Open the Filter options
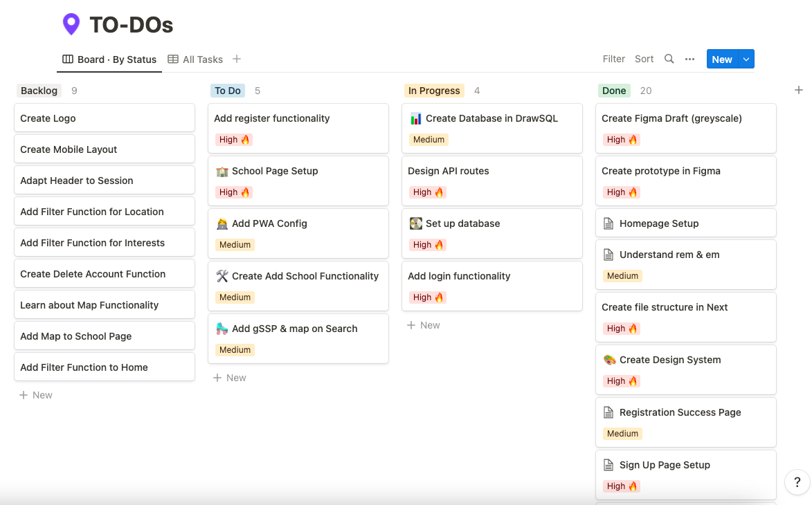812x505 pixels. click(x=613, y=59)
